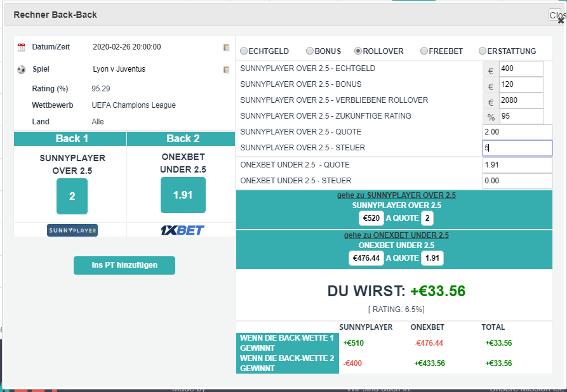This screenshot has height=392, width=567.
Task: Click the TOTAL column header
Action: [493, 327]
